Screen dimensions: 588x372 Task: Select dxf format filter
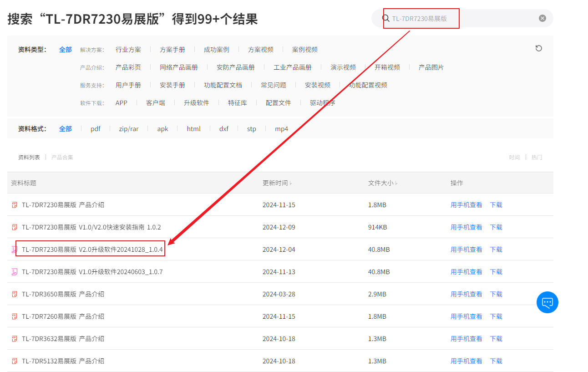click(x=224, y=129)
